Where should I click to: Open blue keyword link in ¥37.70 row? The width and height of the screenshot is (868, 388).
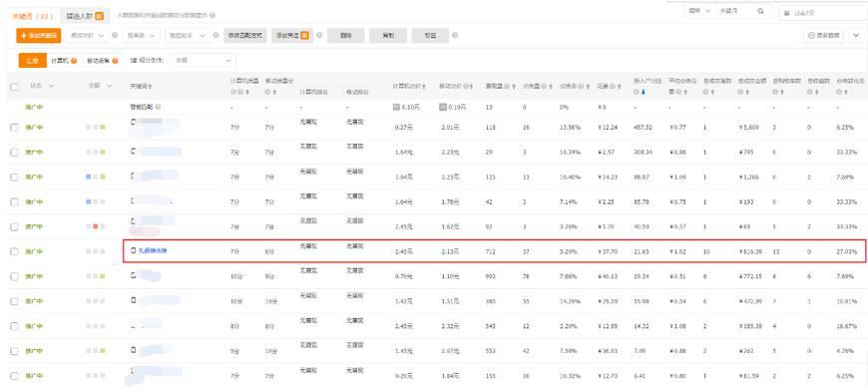pyautogui.click(x=153, y=251)
